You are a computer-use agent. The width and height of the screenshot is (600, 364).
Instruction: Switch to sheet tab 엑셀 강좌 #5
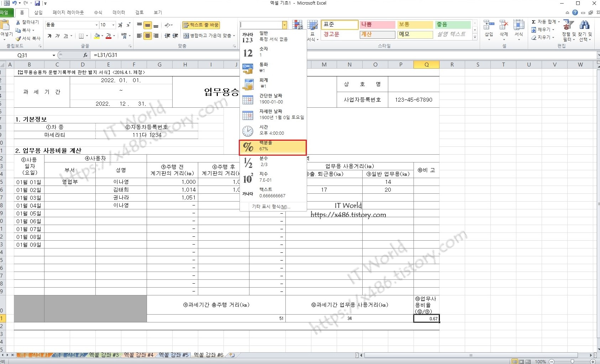tap(174, 355)
